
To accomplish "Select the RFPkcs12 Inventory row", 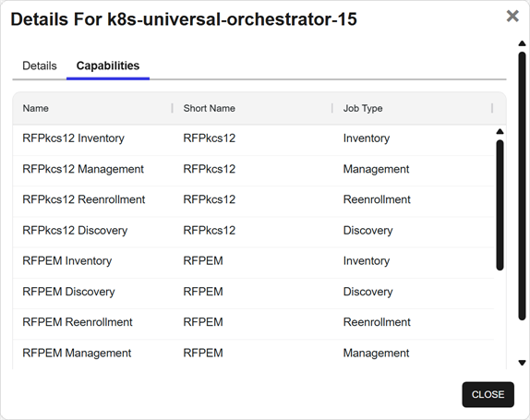I will click(253, 140).
